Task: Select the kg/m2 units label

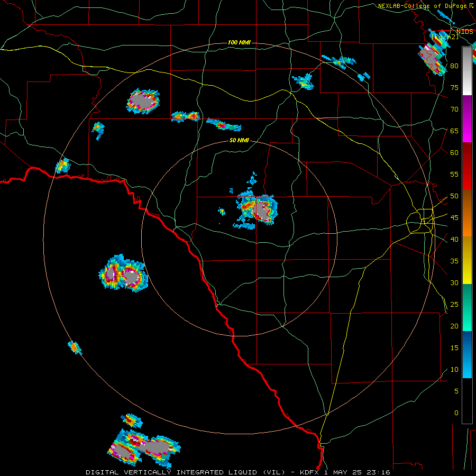Action: click(x=445, y=36)
